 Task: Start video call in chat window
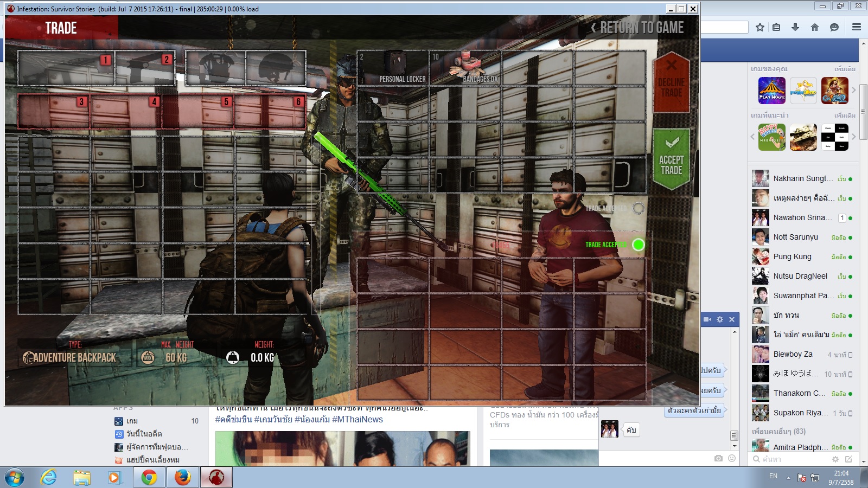click(x=707, y=319)
